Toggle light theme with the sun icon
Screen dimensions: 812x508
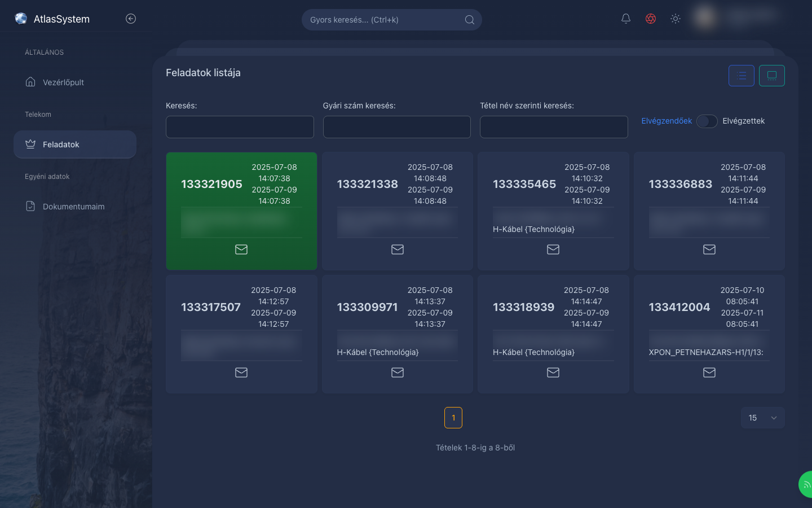pos(676,19)
